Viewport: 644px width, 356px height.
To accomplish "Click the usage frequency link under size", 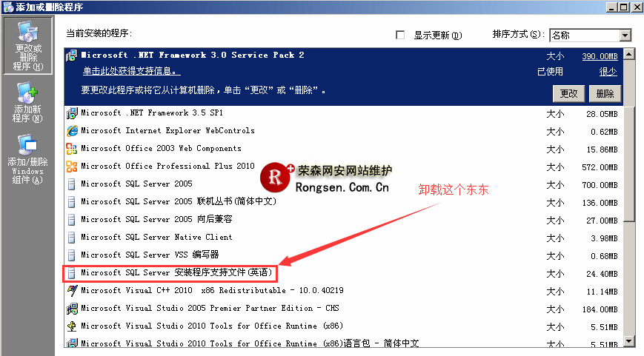I will pyautogui.click(x=608, y=72).
